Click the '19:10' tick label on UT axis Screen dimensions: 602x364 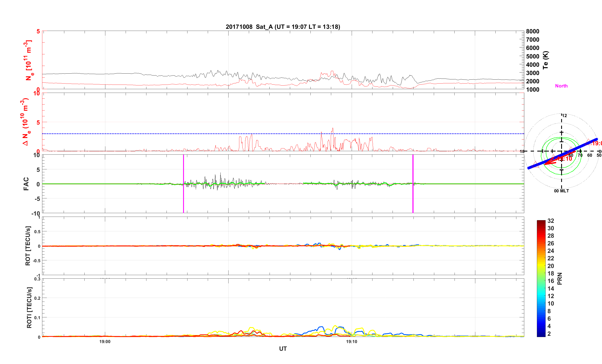pos(351,342)
